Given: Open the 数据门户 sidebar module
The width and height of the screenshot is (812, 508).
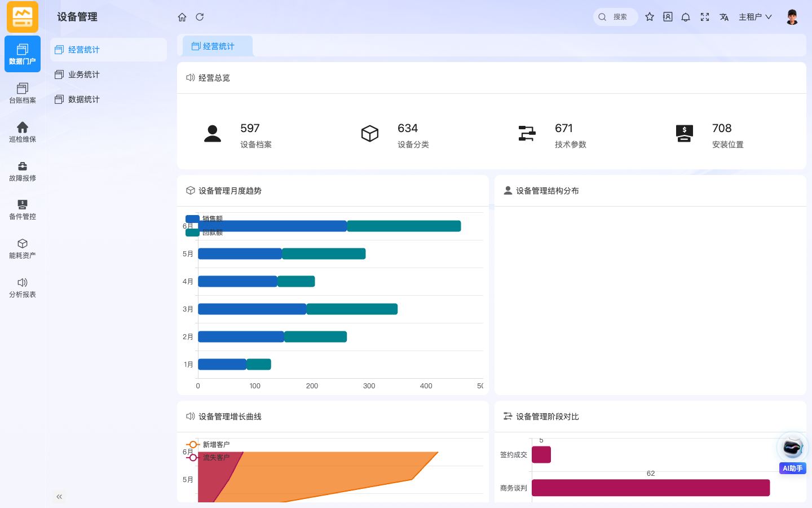Looking at the screenshot, I should 23,54.
